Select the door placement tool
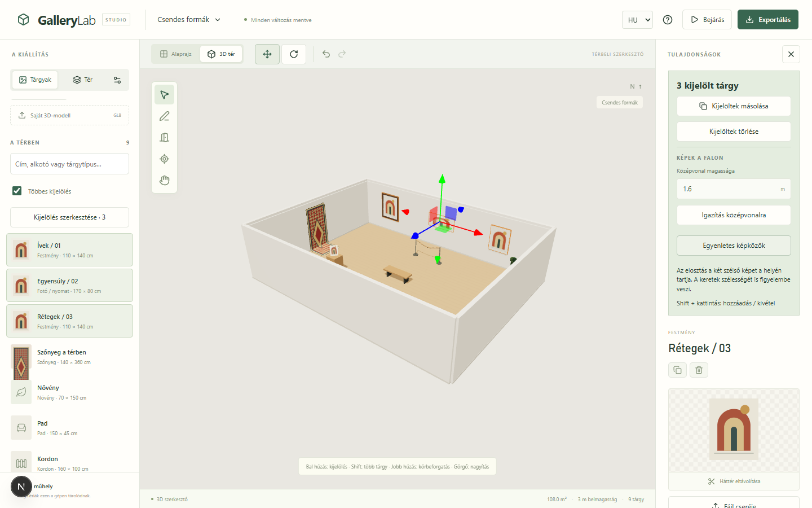Screen dimensions: 812x508 tap(164, 138)
